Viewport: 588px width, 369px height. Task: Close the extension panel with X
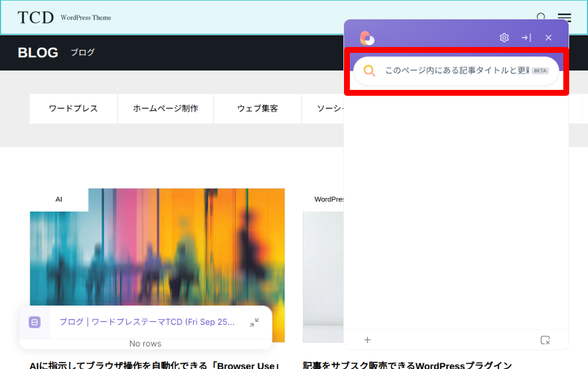pyautogui.click(x=548, y=38)
